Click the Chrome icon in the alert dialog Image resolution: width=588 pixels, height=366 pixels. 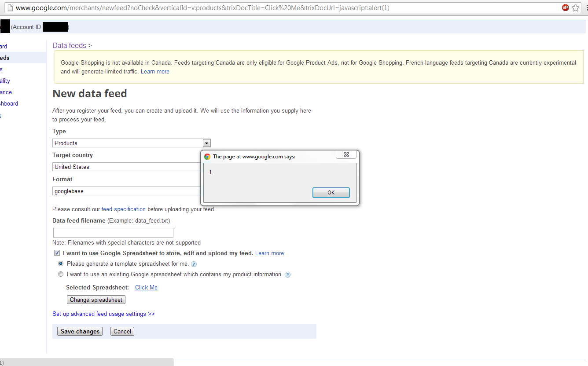coord(207,156)
